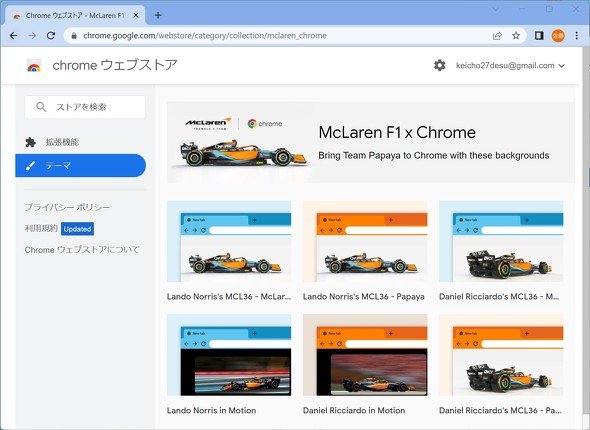Open web store settings gear

[439, 65]
